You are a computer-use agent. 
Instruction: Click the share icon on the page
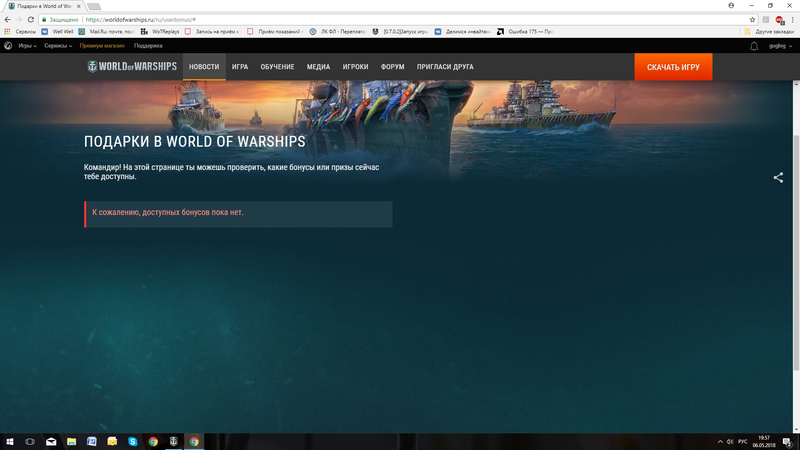point(778,178)
